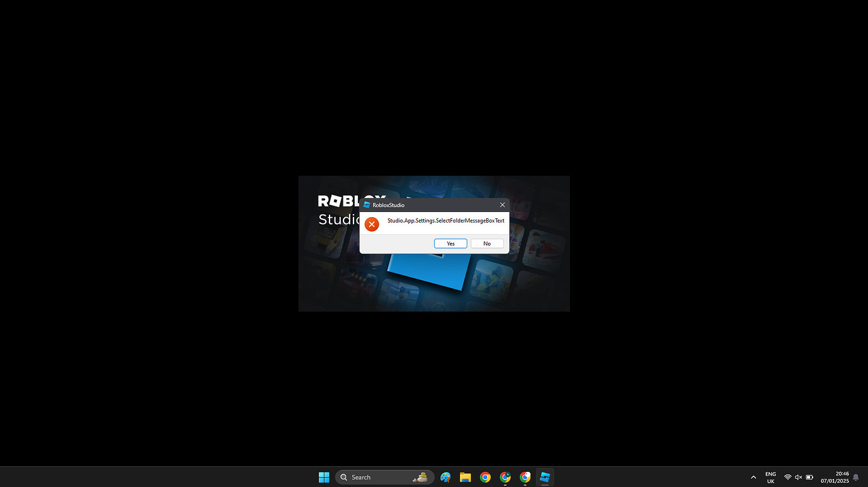Unmute the speaker in the system tray
Screen dimensions: 868x487
click(798, 476)
